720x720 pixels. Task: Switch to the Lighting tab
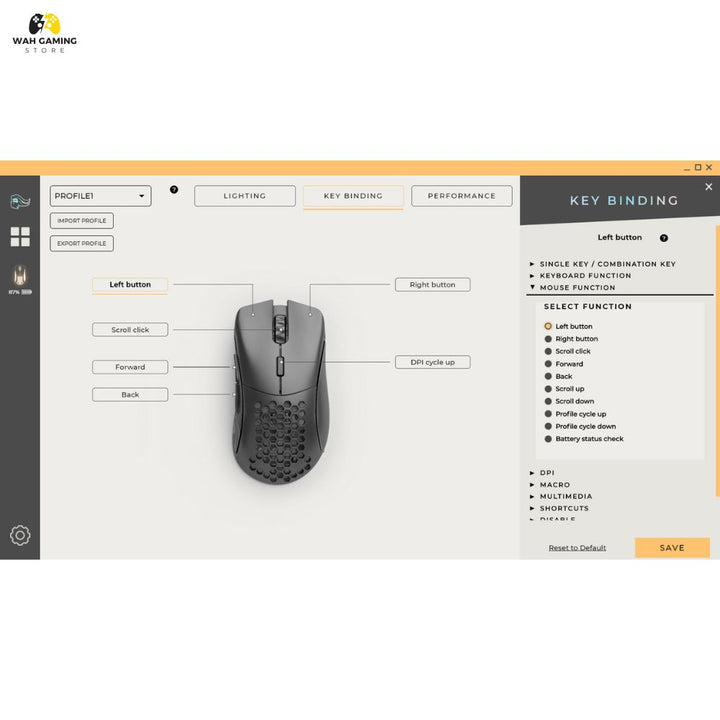click(245, 196)
